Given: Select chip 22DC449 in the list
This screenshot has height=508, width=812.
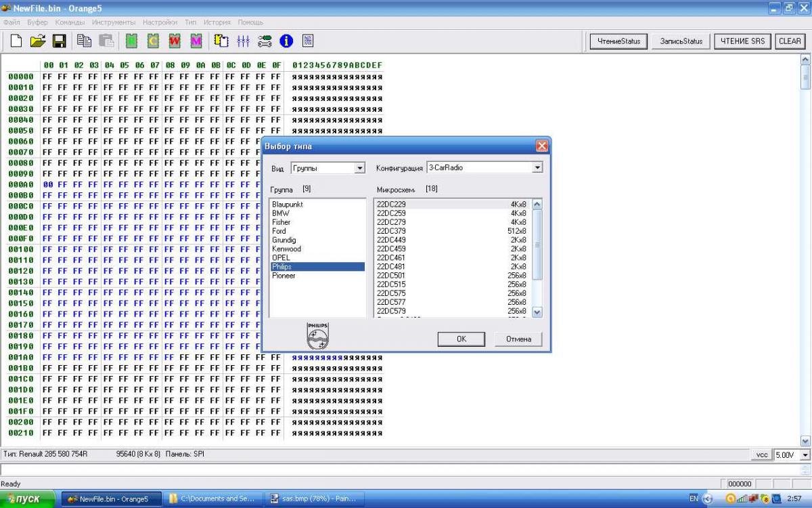Looking at the screenshot, I should point(452,240).
